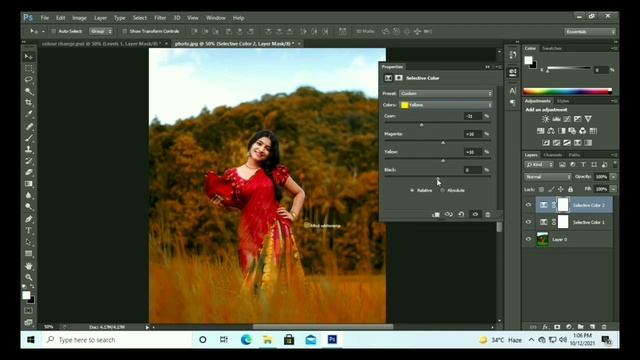Click the color spectrum ramp
Viewport: 640px width, 360px height.
click(x=567, y=91)
